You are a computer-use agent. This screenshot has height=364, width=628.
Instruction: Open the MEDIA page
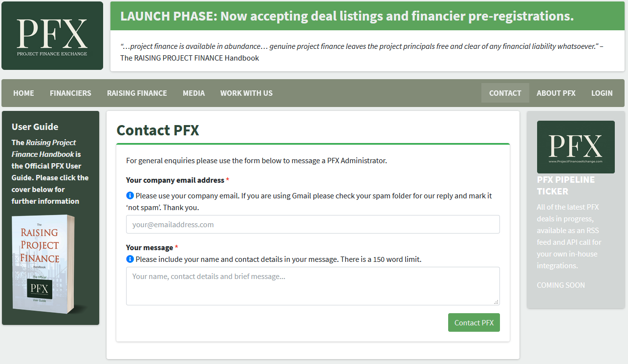(194, 93)
